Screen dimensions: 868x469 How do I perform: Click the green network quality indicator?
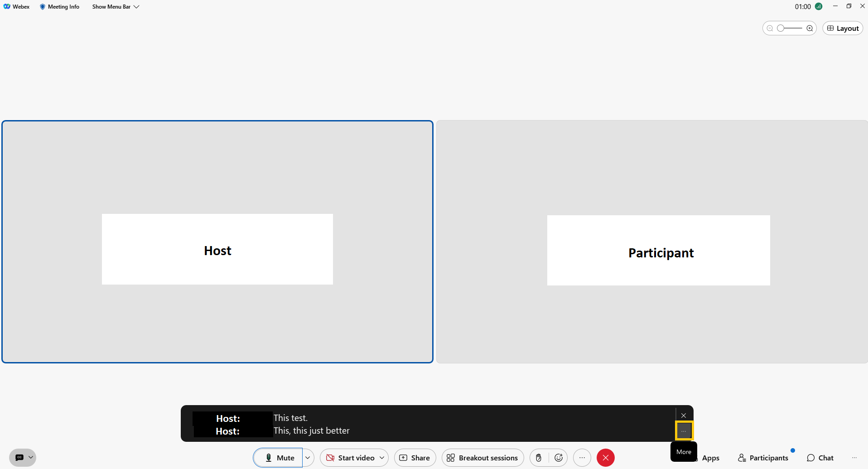819,6
